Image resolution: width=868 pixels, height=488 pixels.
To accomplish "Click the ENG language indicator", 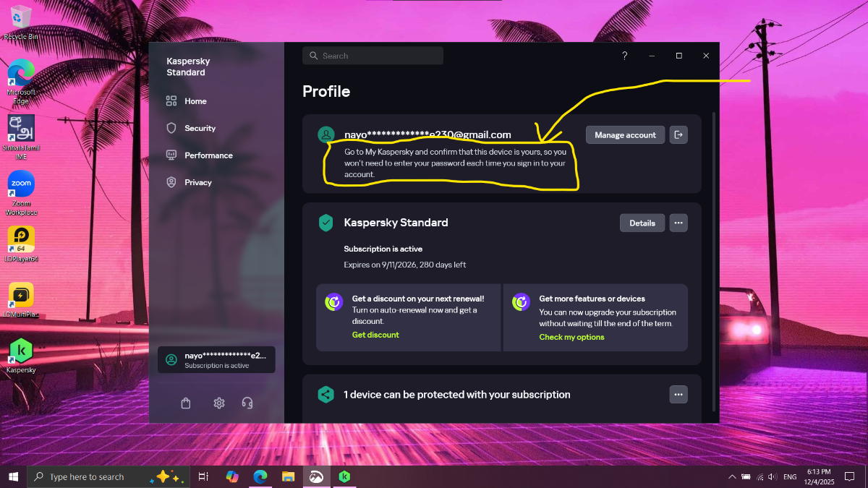I will click(790, 477).
